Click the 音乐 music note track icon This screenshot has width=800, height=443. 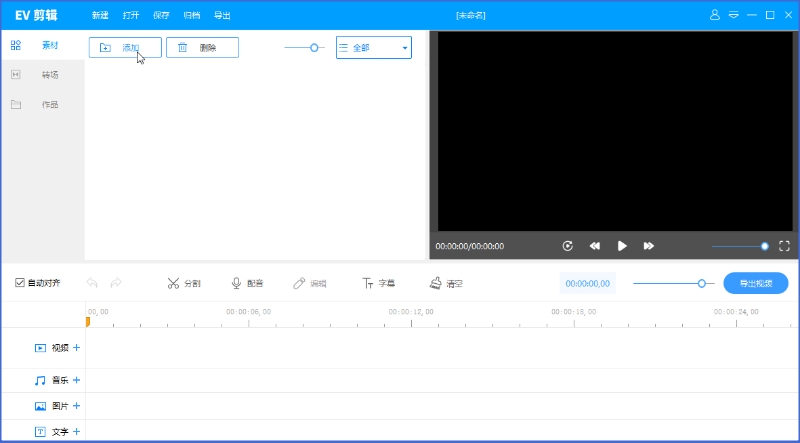point(40,380)
